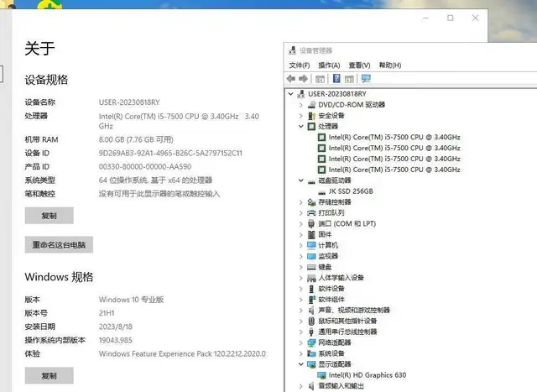Collapse the 显示适配器 node

pyautogui.click(x=300, y=364)
